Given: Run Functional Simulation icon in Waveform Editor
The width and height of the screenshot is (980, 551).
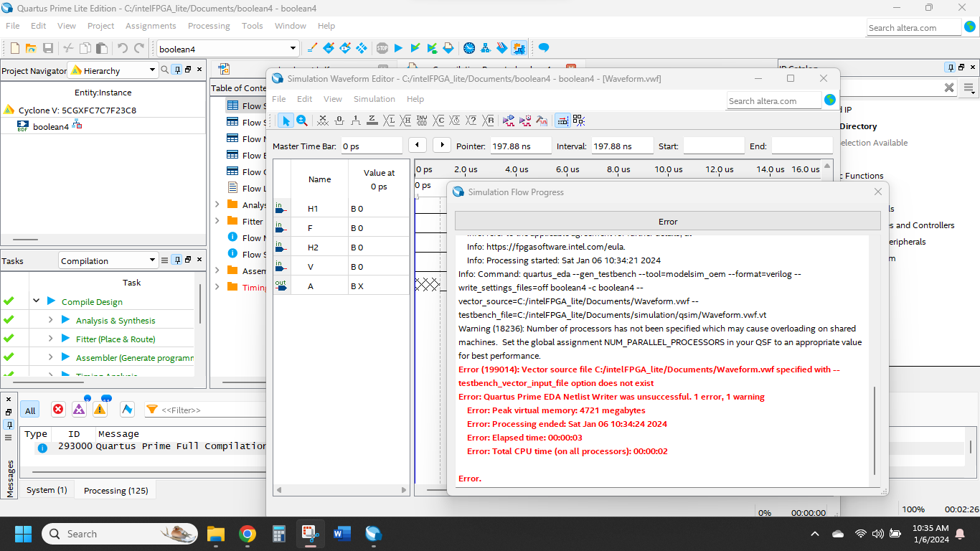Looking at the screenshot, I should point(509,121).
